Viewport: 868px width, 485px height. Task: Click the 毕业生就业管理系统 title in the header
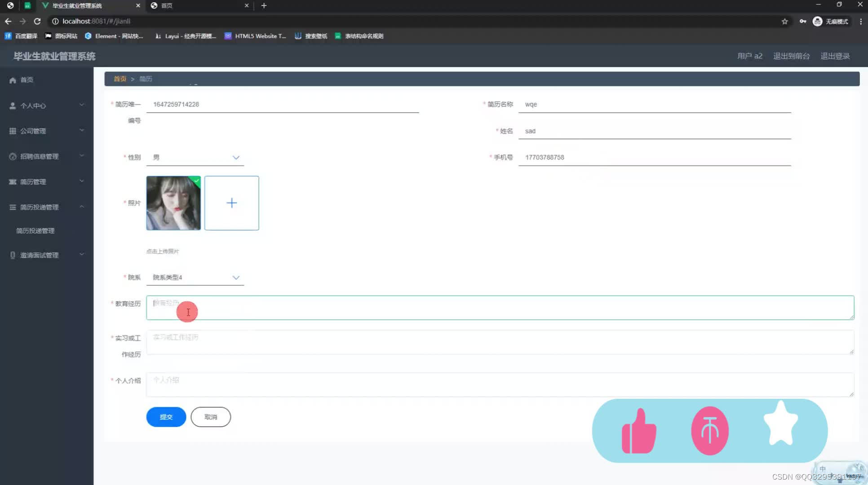point(54,56)
